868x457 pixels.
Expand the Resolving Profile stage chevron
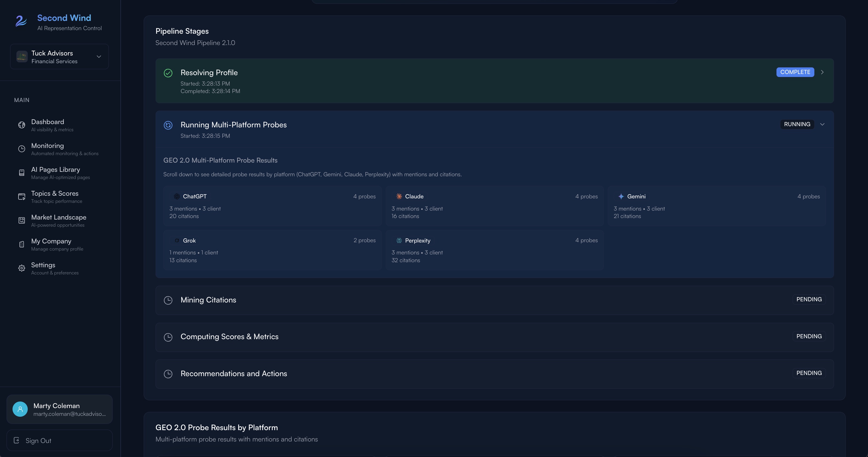click(822, 72)
